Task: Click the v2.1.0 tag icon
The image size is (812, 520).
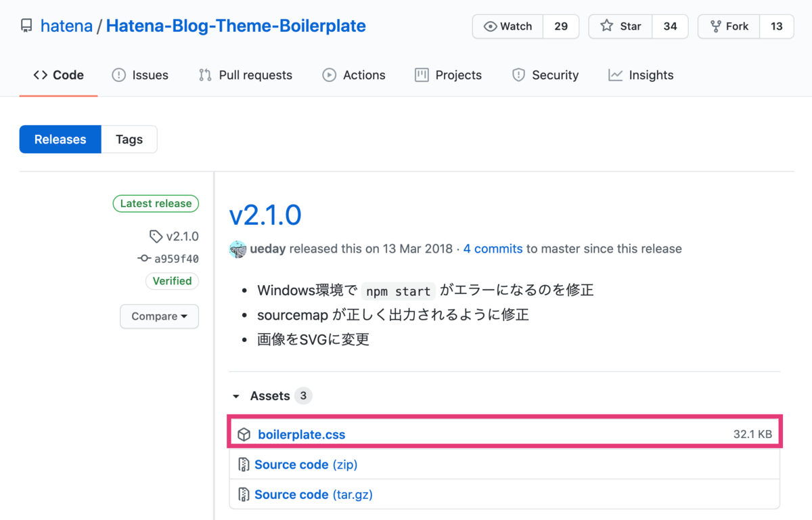Action: pos(156,236)
